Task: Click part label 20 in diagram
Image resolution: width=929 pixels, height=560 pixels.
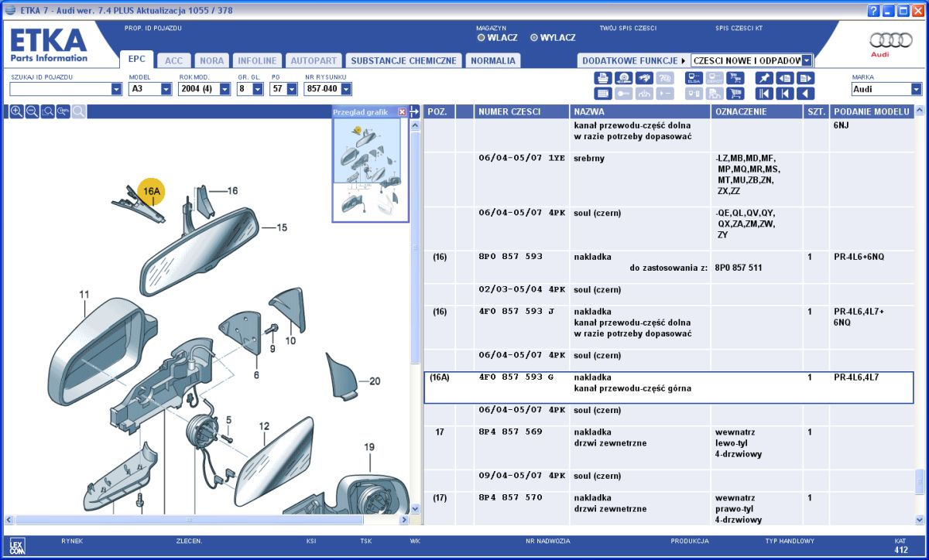Action: pos(375,381)
